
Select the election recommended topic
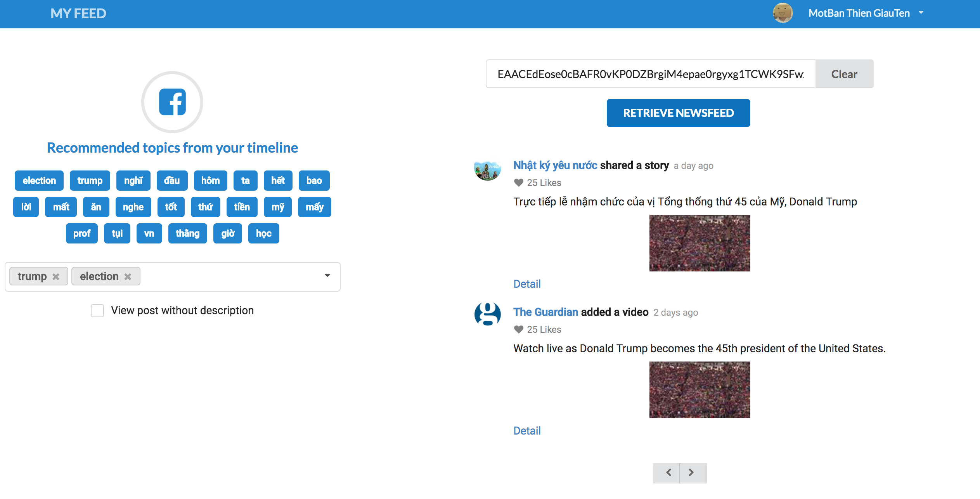39,181
